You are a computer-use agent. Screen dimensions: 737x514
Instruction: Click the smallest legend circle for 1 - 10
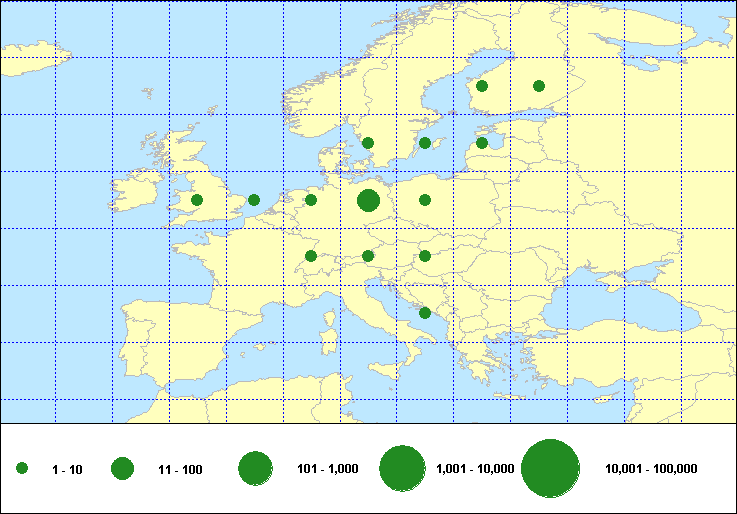tap(22, 468)
